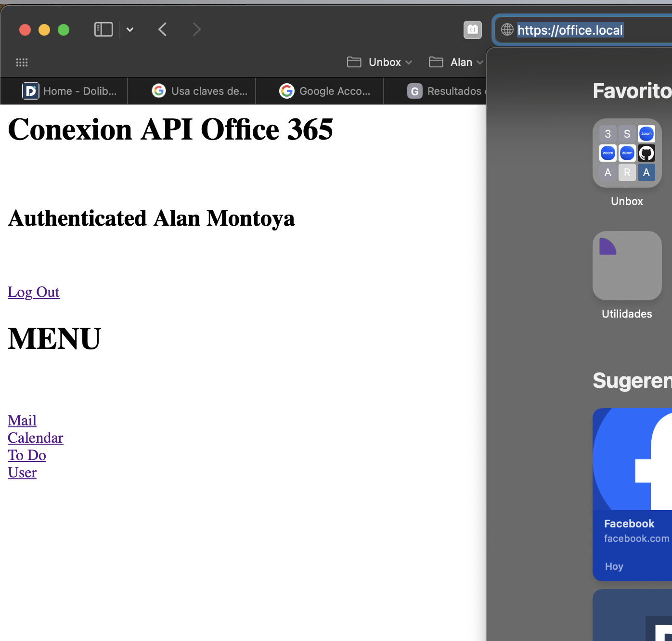Open the Google Account tab
Viewport: 672px width, 641px height.
[325, 91]
